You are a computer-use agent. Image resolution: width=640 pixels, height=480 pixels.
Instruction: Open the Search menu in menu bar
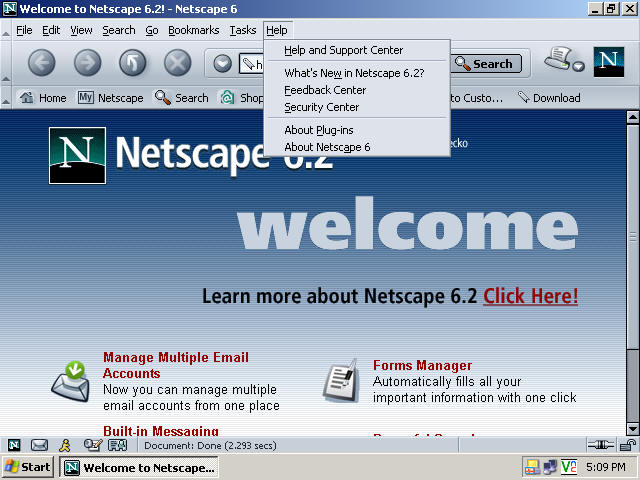[119, 30]
